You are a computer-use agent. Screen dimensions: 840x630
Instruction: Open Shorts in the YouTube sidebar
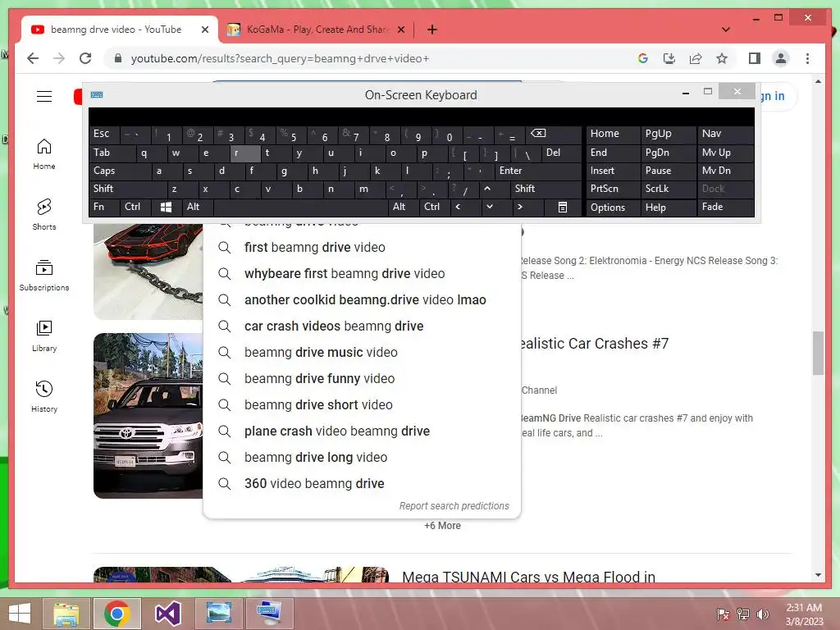(x=44, y=215)
